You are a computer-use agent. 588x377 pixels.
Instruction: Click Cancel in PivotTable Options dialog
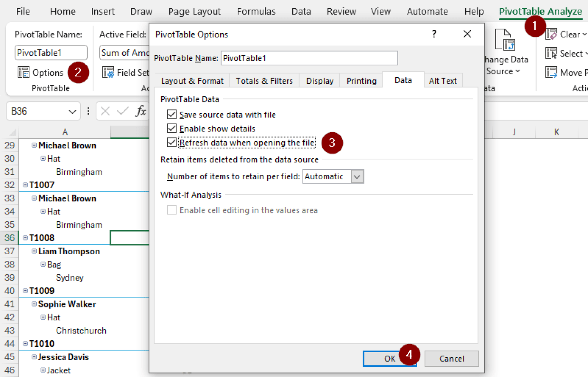(451, 359)
